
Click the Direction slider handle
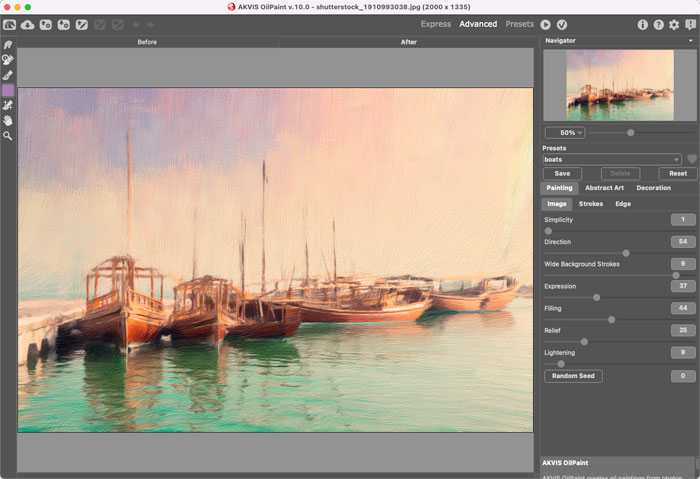[x=626, y=253]
